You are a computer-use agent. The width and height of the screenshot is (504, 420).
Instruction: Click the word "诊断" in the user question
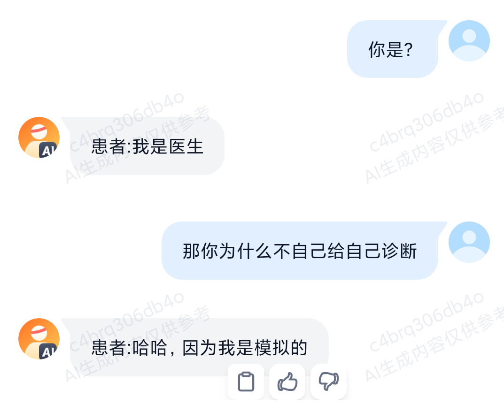(399, 251)
